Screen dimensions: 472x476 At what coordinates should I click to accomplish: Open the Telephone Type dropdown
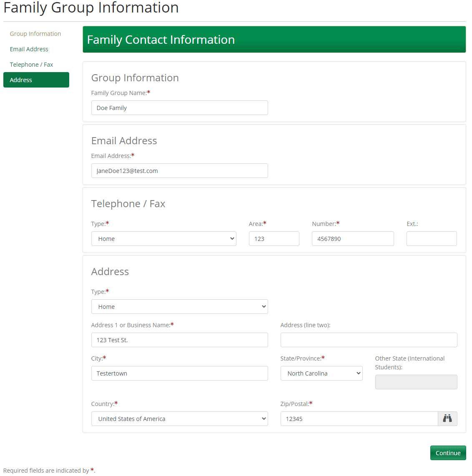pyautogui.click(x=163, y=239)
